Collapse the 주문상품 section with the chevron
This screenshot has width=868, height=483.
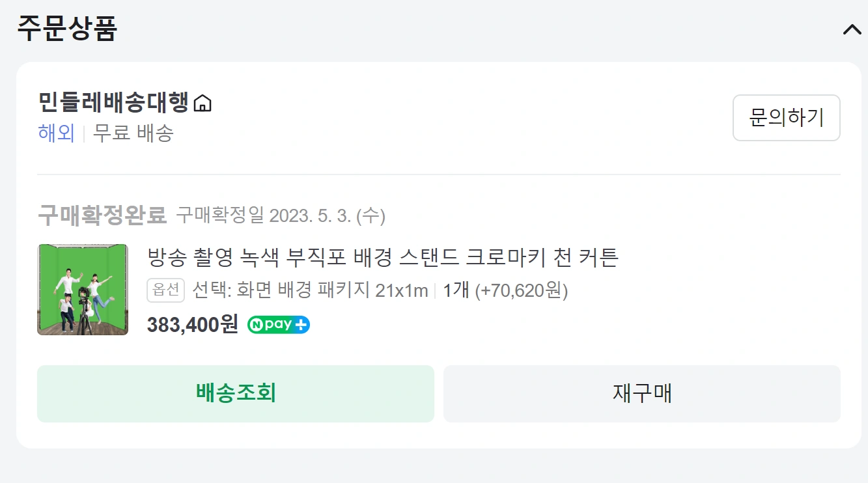852,30
